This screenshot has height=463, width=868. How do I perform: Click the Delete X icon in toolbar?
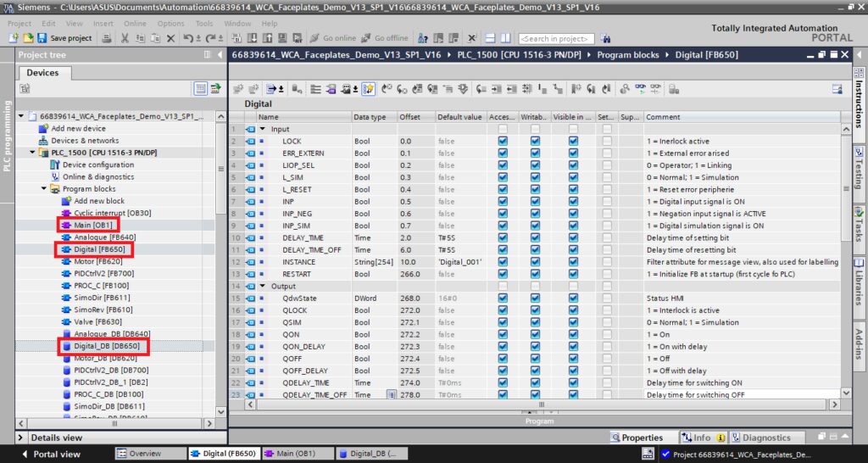(x=171, y=38)
